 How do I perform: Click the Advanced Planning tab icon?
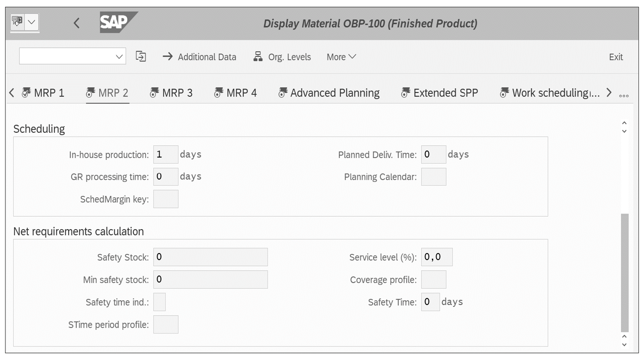pos(283,93)
